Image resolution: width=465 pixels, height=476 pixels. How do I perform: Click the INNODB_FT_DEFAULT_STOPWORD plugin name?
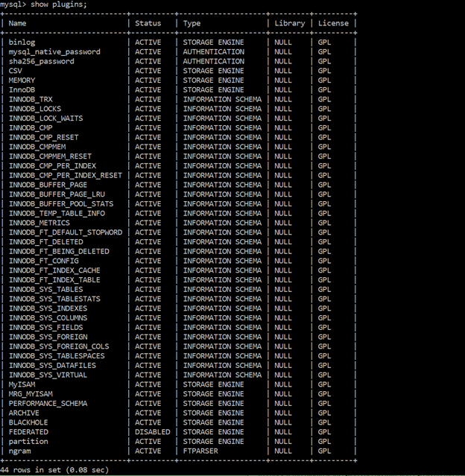65,232
